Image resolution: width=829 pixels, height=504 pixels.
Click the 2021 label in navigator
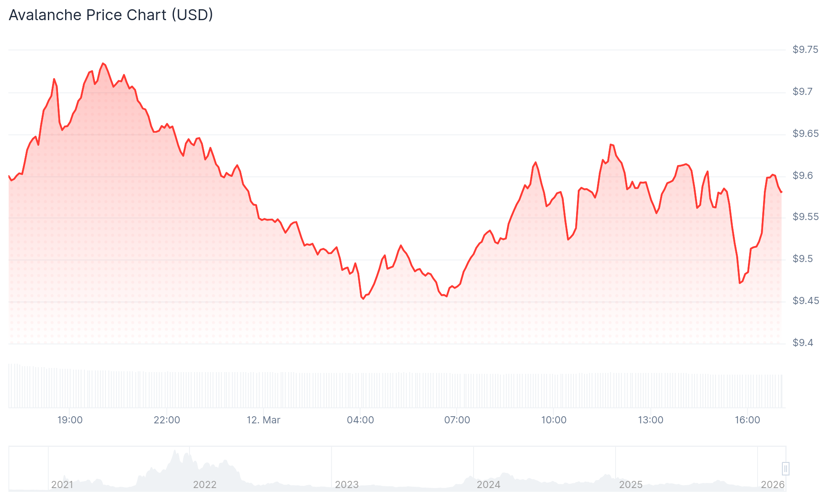[62, 485]
